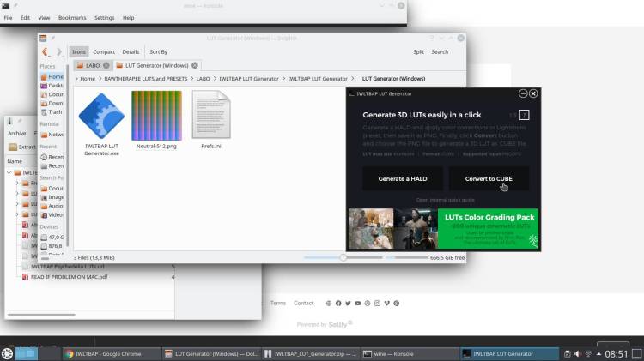Click the question mark help icon

pyautogui.click(x=524, y=115)
